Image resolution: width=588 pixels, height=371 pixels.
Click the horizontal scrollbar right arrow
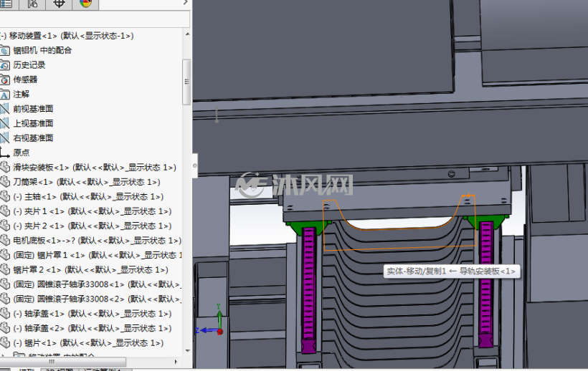point(176,362)
